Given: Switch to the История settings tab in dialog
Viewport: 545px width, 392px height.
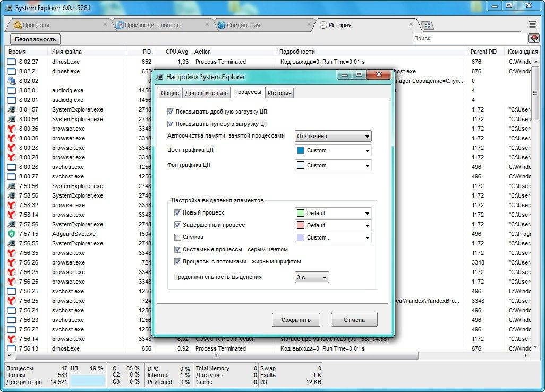Looking at the screenshot, I should pos(279,93).
